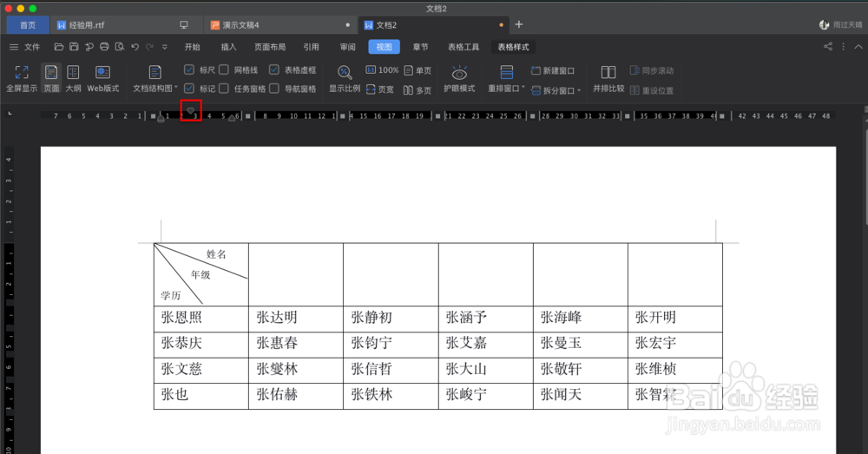This screenshot has height=454, width=868.
Task: Click the export PDF icon beside save
Action: pos(89,47)
